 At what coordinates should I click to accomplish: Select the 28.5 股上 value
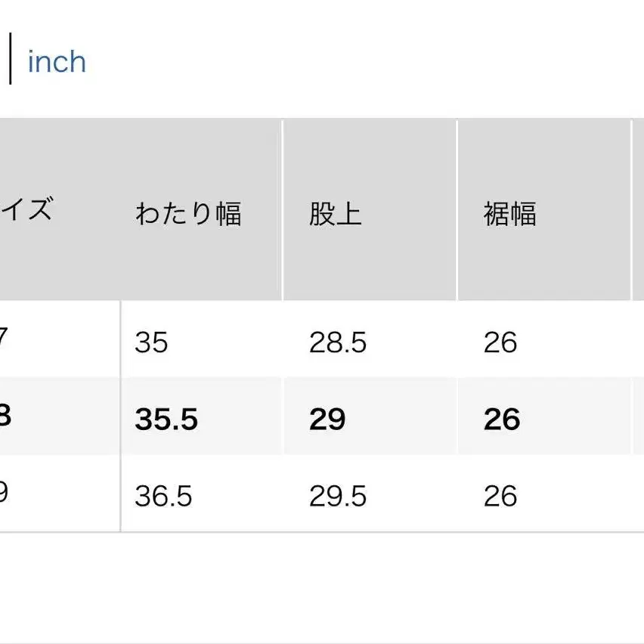(x=338, y=343)
